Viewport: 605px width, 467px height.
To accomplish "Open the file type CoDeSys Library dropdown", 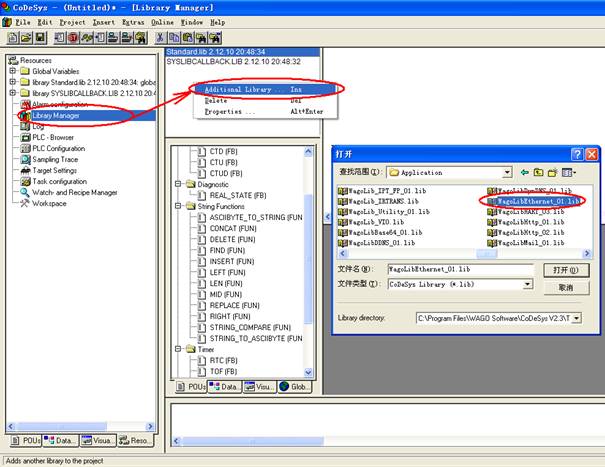I will point(527,285).
